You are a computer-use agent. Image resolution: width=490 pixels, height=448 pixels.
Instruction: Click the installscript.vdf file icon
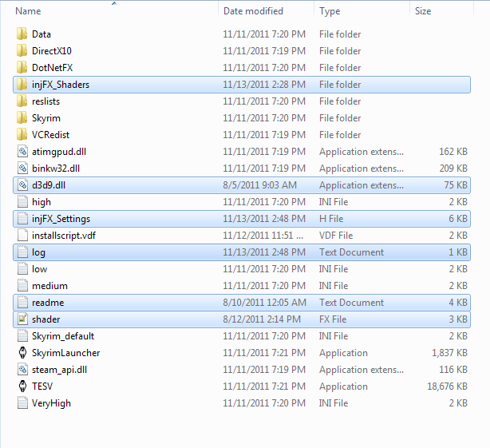(22, 236)
